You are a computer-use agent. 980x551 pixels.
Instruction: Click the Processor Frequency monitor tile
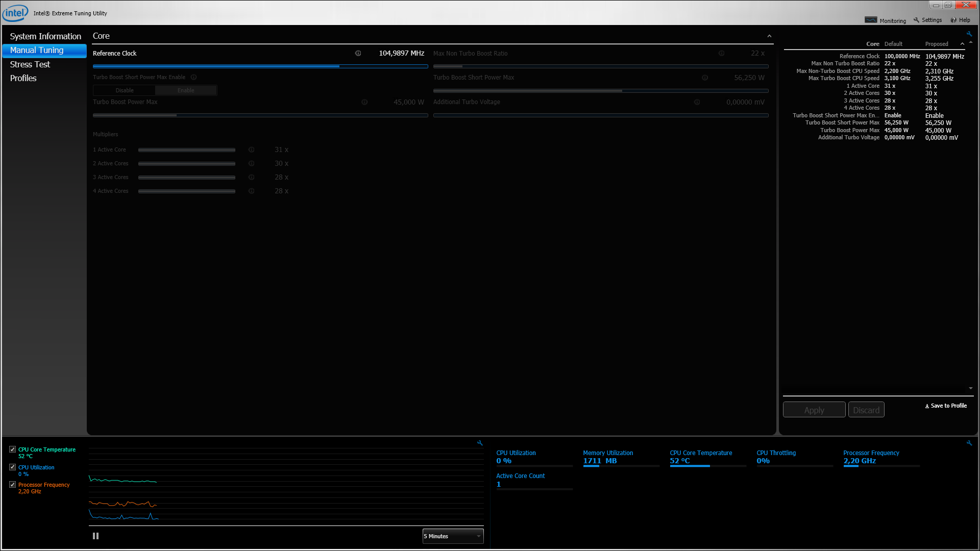(x=881, y=458)
